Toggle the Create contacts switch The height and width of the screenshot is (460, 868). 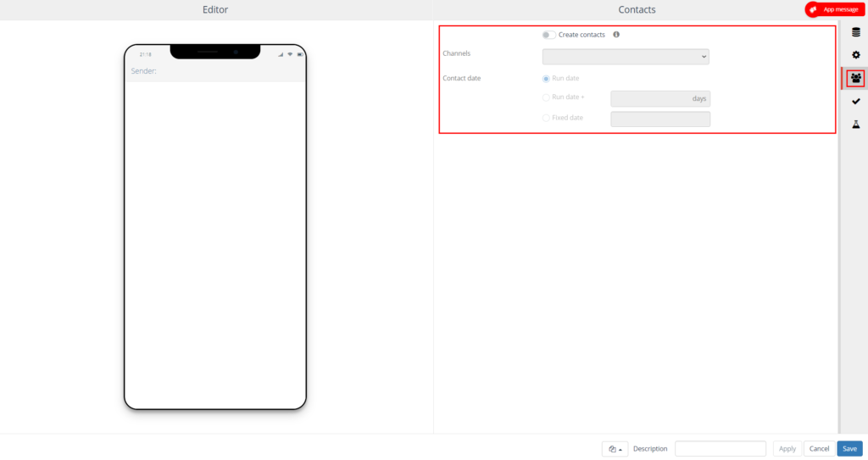click(x=548, y=35)
